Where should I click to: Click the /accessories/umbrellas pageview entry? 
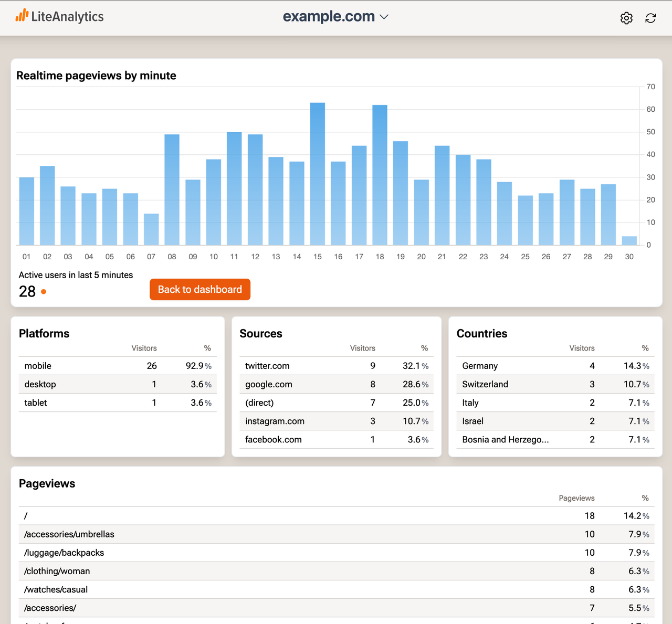69,534
